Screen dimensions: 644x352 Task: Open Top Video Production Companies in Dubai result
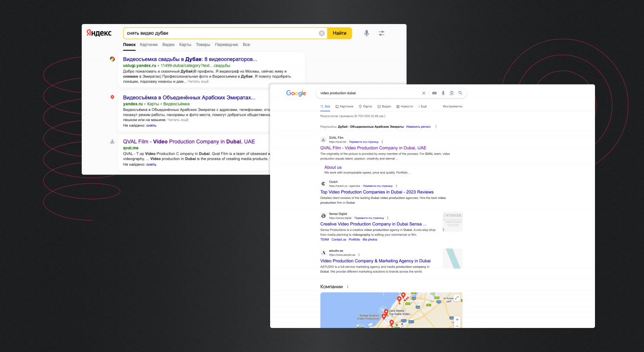click(377, 192)
